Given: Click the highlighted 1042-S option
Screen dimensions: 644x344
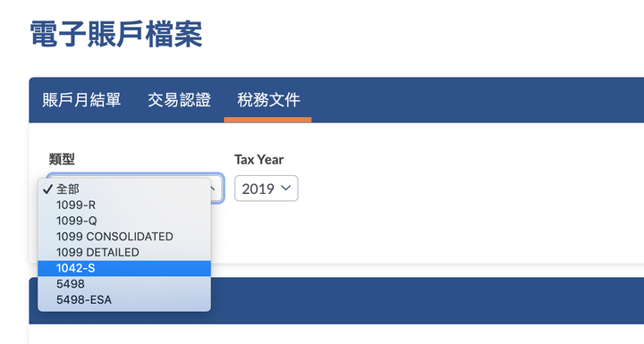Looking at the screenshot, I should coord(124,268).
